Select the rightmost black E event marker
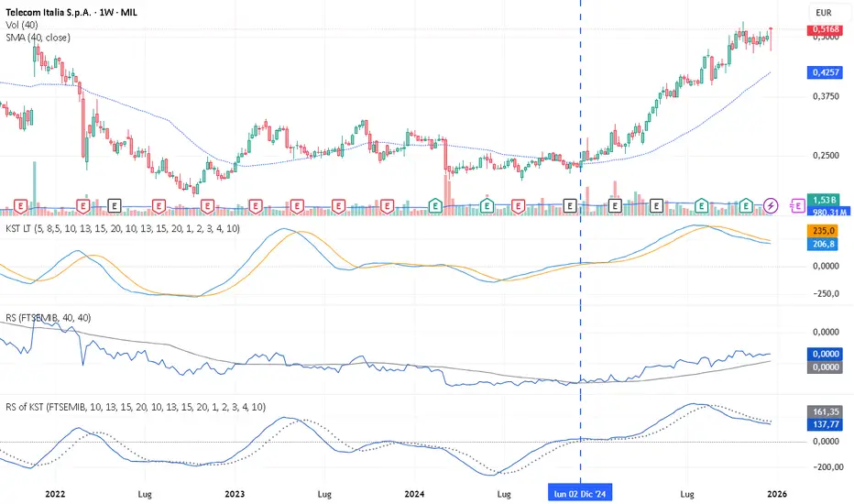This screenshot has height=504, width=854. (x=657, y=204)
